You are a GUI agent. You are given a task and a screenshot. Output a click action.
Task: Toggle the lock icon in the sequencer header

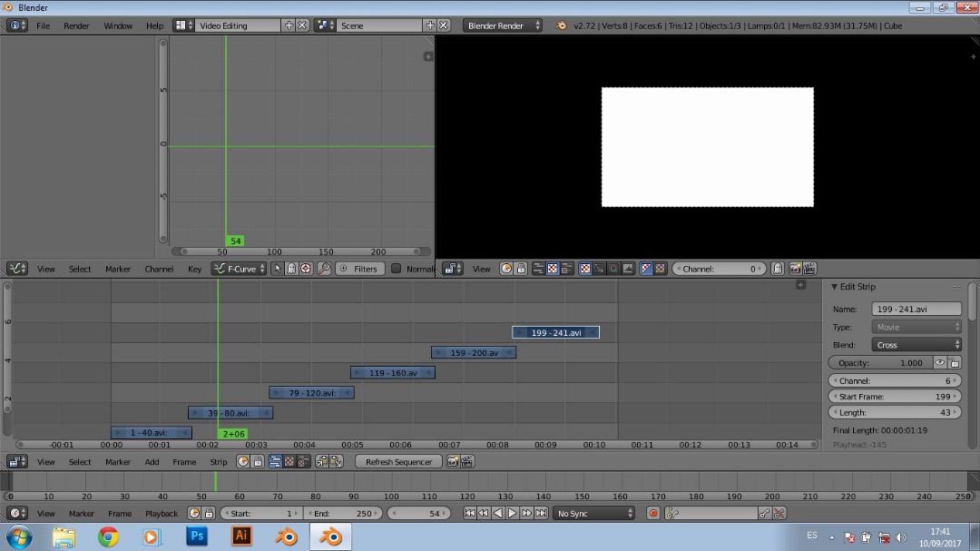tap(258, 461)
